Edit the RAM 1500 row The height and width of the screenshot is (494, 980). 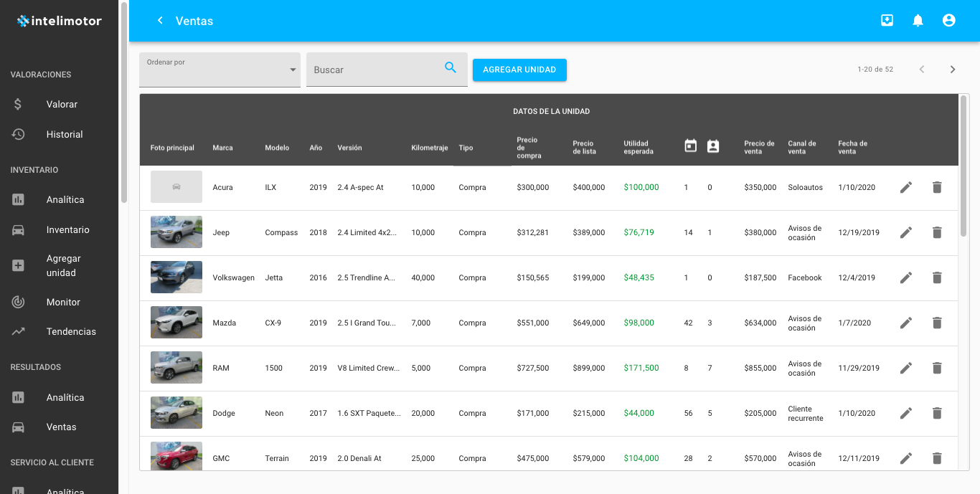pyautogui.click(x=906, y=368)
